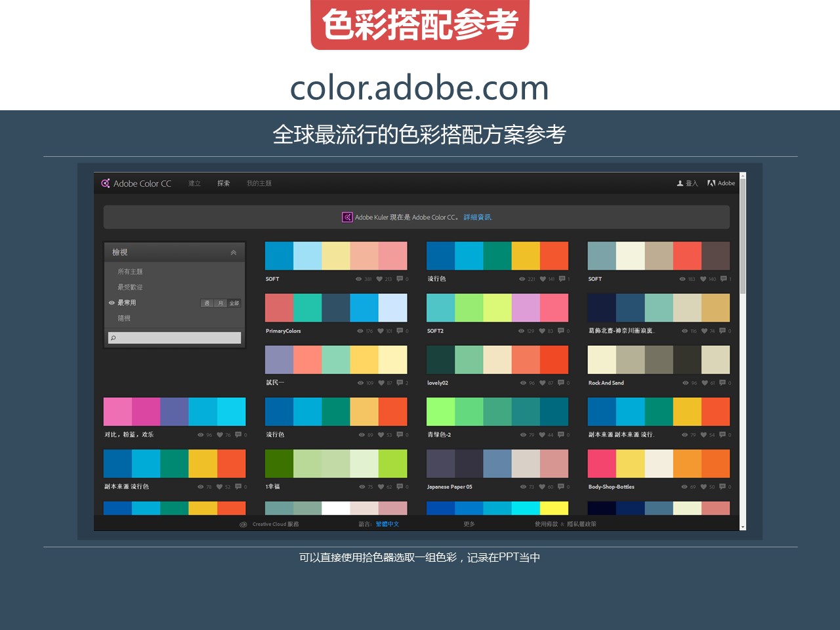Open the 我的主題 tab

(259, 183)
